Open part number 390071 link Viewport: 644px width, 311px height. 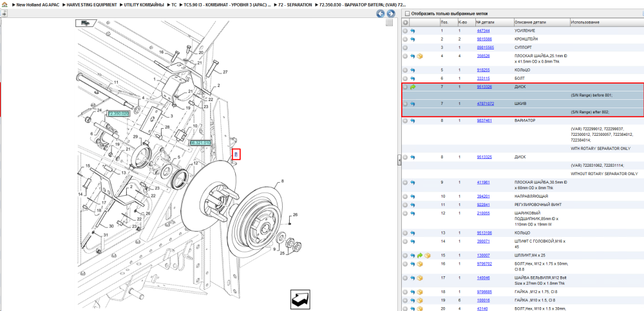[x=483, y=241]
